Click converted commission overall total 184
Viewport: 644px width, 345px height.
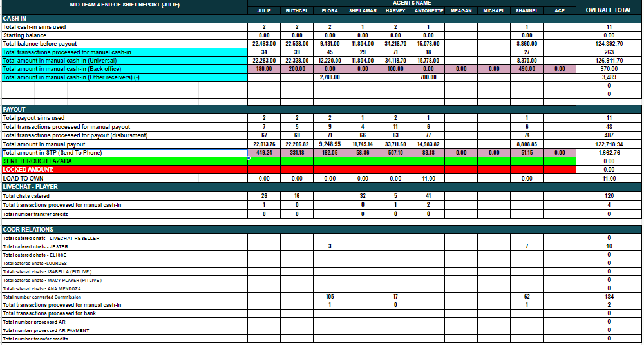point(609,297)
